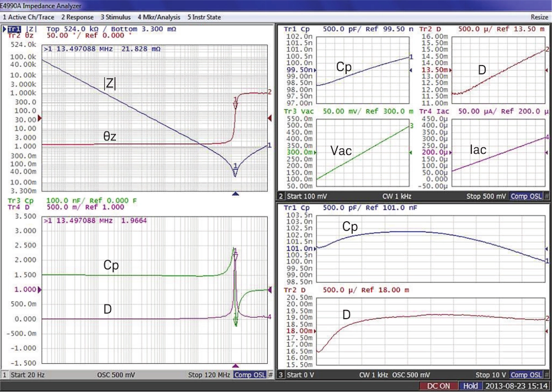This screenshot has width=552, height=392.
Task: Open the 3 Stimulus menu
Action: 115,17
